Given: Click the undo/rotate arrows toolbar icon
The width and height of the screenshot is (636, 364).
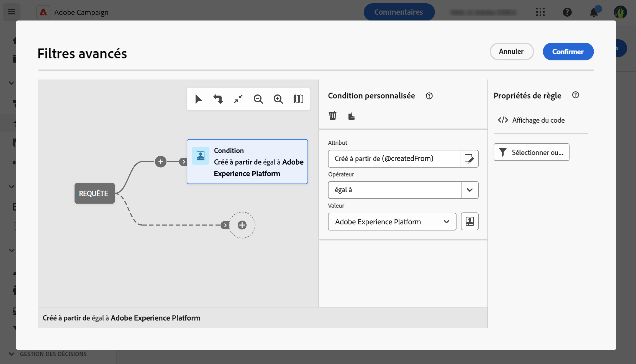Looking at the screenshot, I should [218, 99].
